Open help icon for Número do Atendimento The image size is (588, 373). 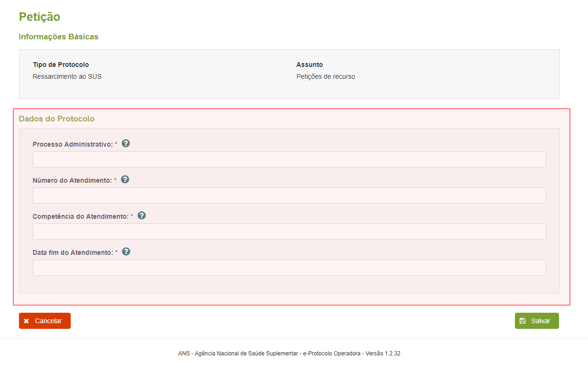point(125,179)
